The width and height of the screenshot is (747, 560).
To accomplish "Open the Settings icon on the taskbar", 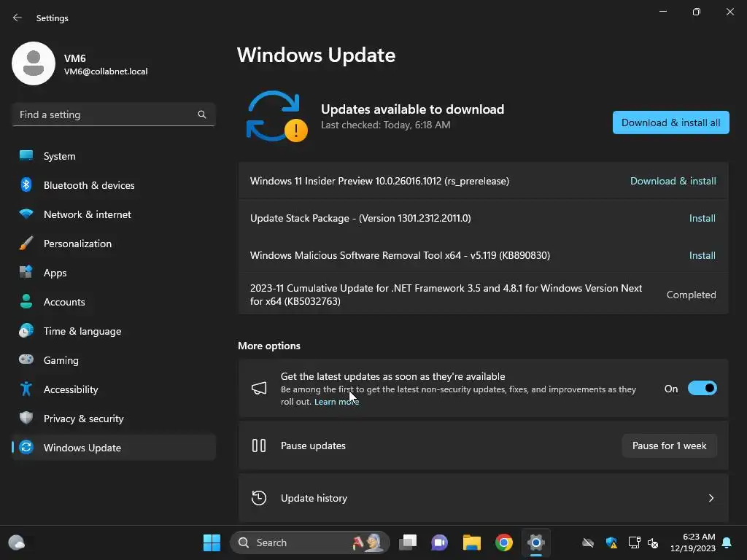I will (536, 542).
